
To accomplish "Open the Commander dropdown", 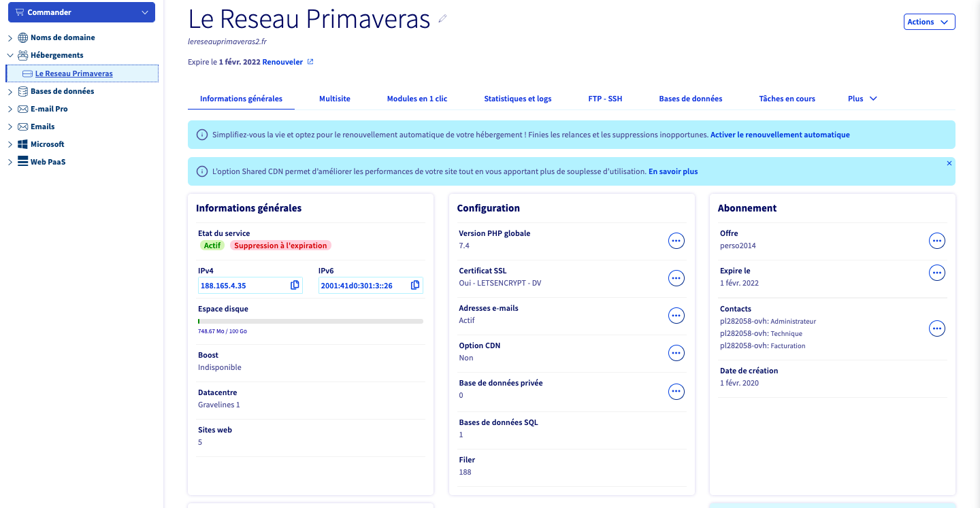I will point(81,12).
